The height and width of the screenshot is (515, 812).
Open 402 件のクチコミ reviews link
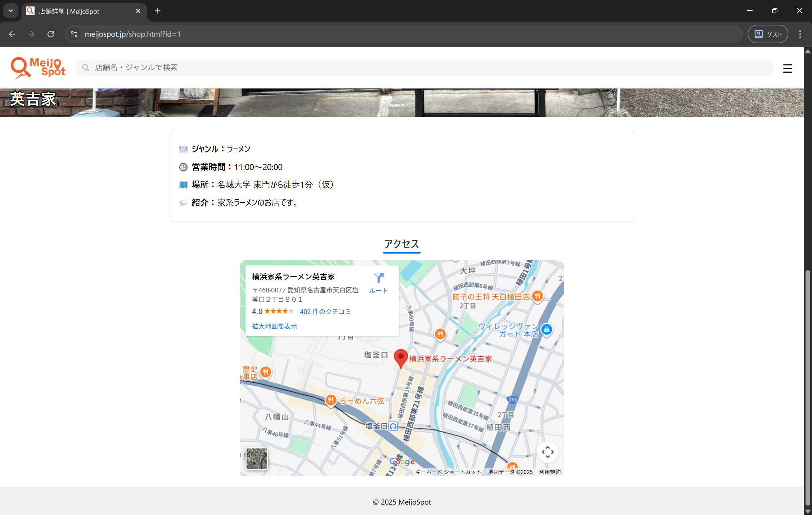325,311
